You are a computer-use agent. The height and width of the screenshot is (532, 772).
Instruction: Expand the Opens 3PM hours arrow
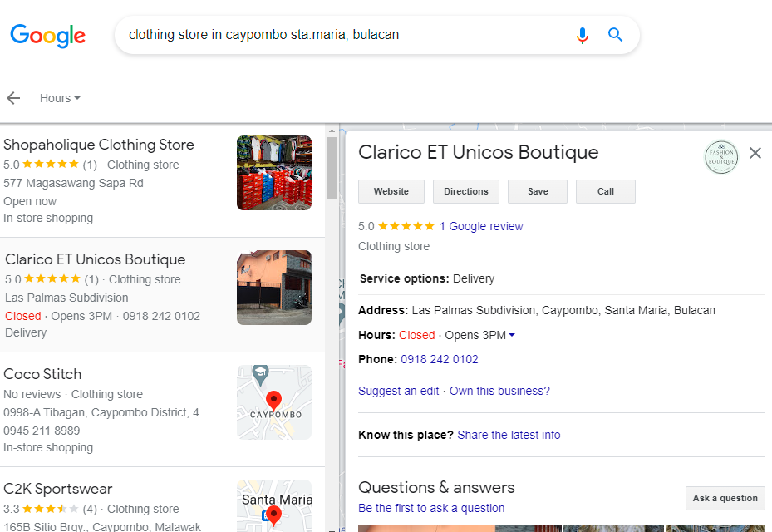(512, 336)
